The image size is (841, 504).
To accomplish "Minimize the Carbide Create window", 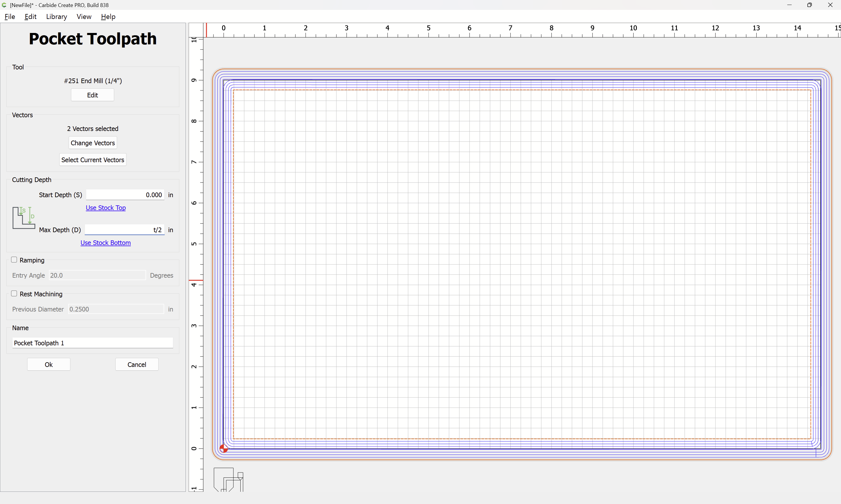I will click(x=789, y=5).
